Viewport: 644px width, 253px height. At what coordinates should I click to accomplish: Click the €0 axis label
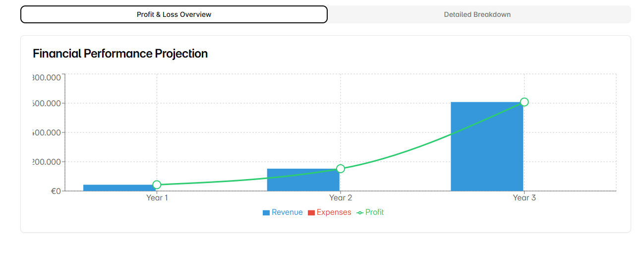point(56,191)
